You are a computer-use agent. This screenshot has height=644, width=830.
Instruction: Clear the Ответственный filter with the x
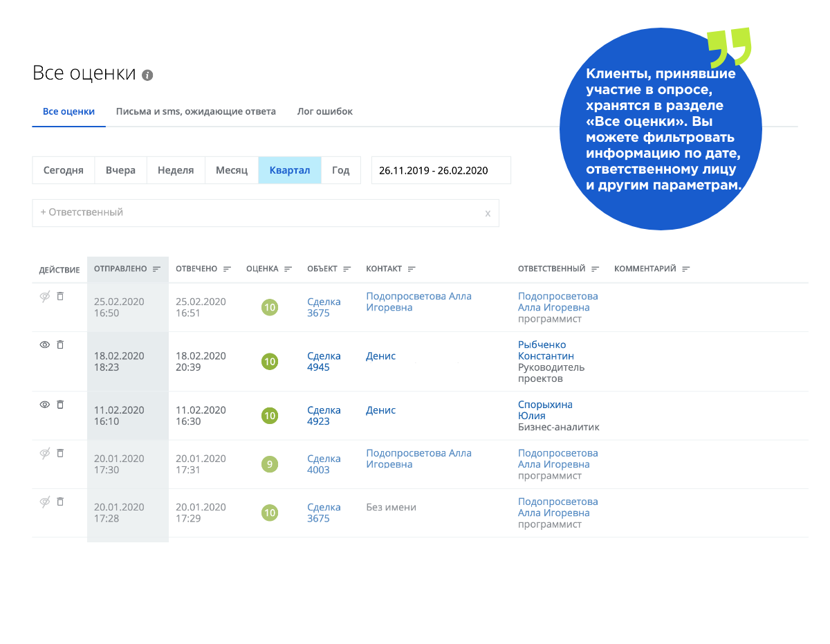click(x=488, y=213)
